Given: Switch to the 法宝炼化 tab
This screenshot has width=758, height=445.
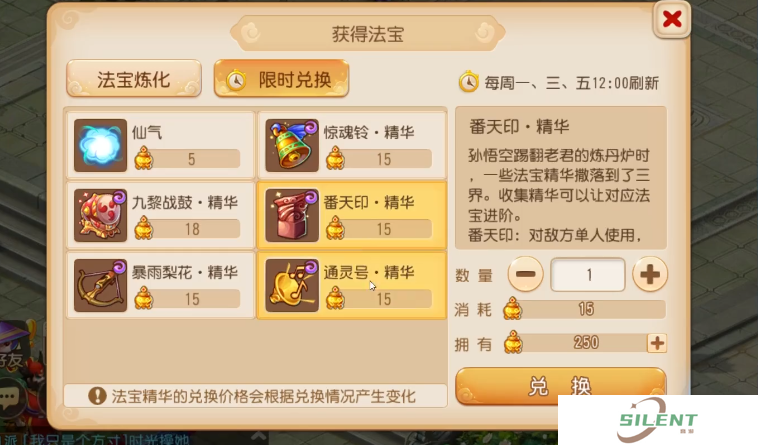Looking at the screenshot, I should click(134, 79).
